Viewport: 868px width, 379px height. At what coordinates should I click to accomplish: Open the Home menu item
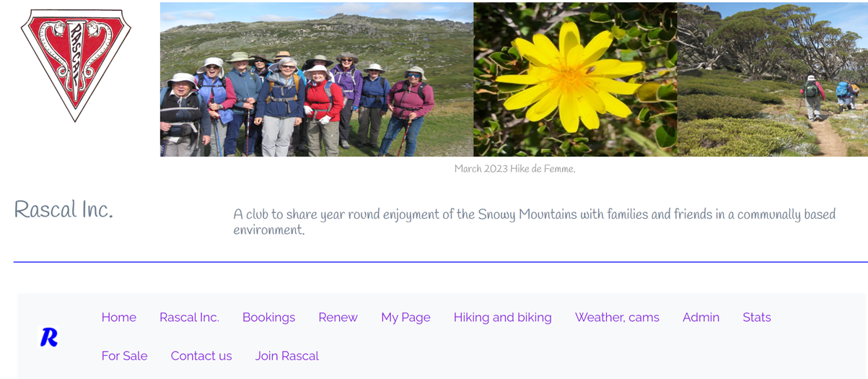click(x=119, y=317)
